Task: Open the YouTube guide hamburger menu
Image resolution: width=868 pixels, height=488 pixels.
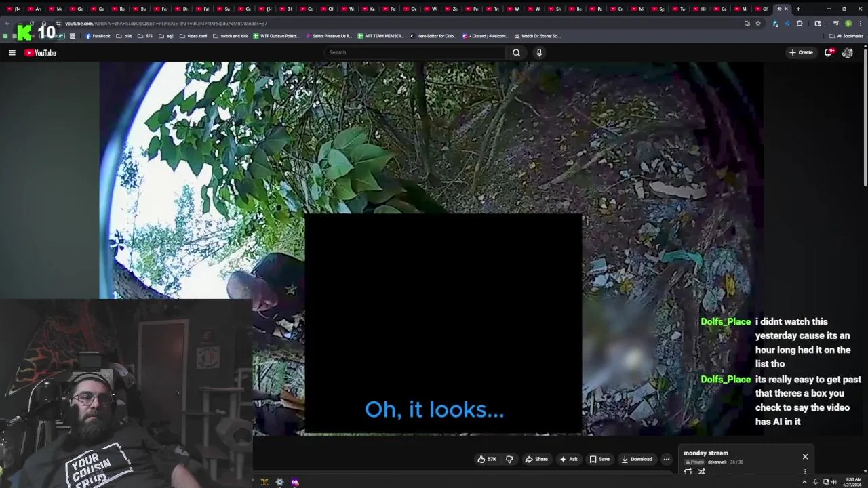Action: point(12,52)
